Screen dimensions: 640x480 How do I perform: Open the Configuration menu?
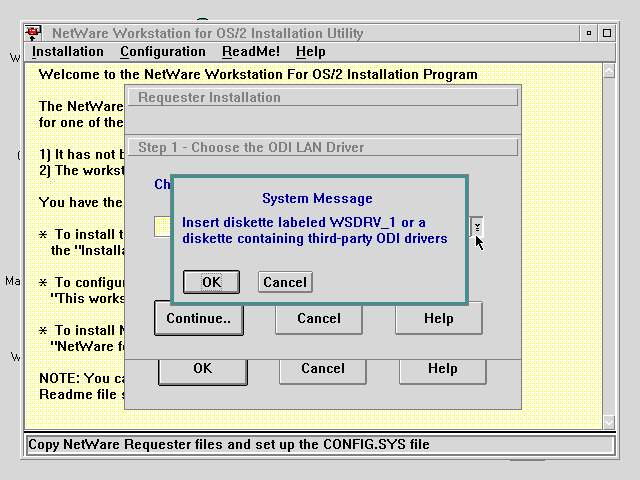(x=163, y=52)
